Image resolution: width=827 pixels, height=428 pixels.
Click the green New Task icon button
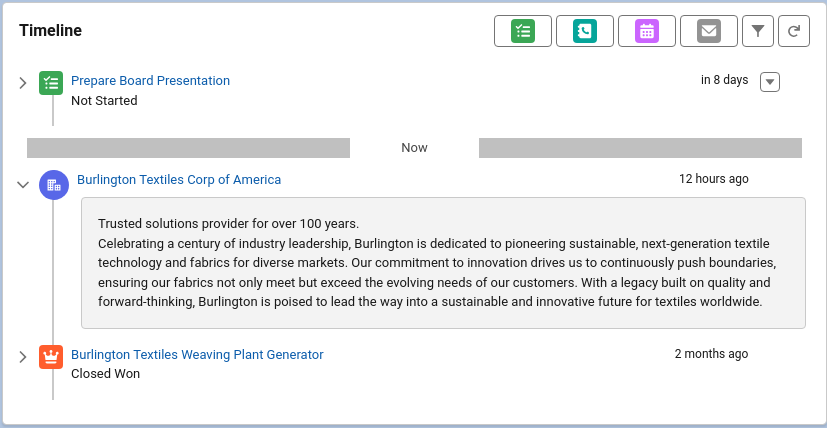coord(522,31)
